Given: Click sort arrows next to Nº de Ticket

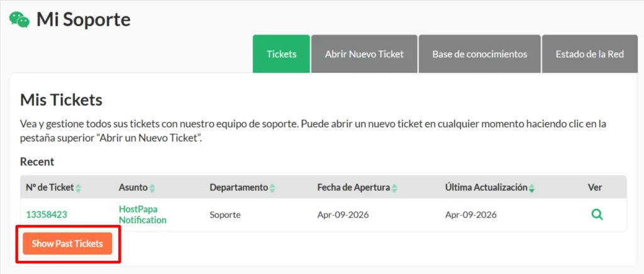Looking at the screenshot, I should 79,188.
